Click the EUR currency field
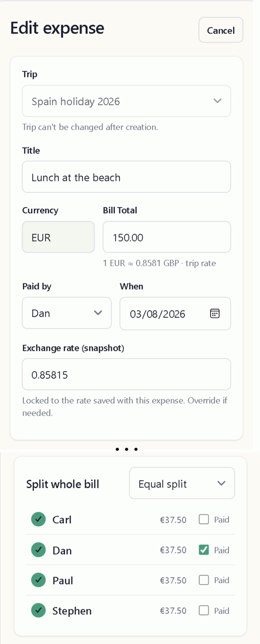Viewport: 260px width, 644px height. 58,237
